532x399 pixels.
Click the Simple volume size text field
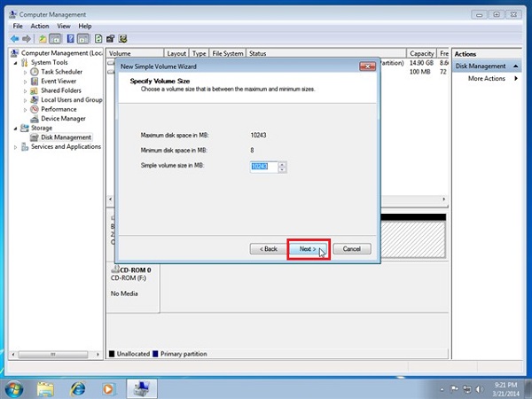coord(263,166)
